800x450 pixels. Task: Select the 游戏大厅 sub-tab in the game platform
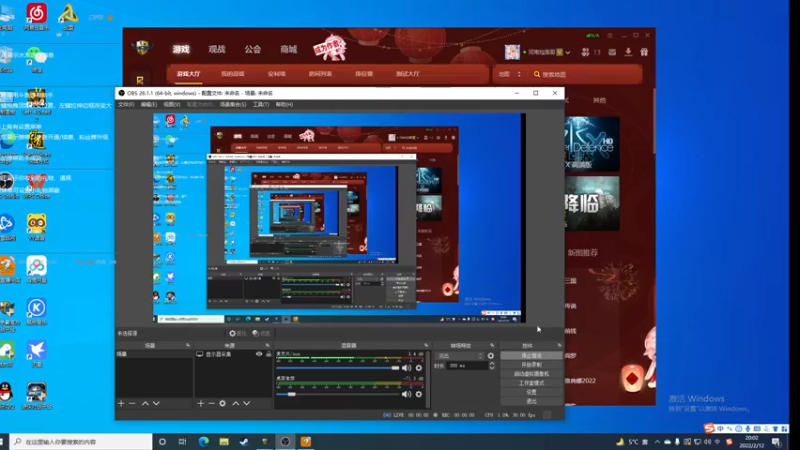point(188,74)
